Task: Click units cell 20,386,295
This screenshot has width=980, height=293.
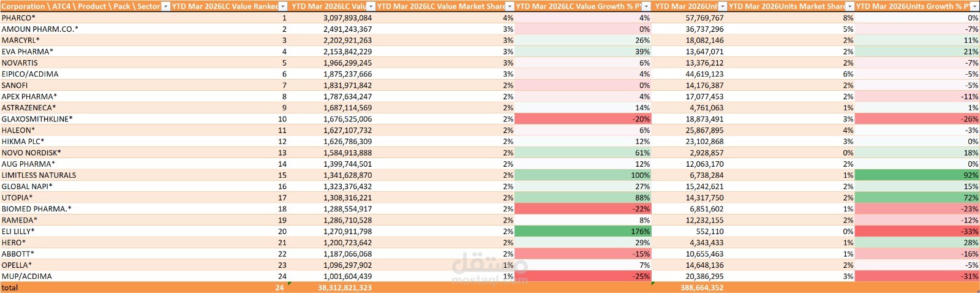Action: tap(704, 276)
